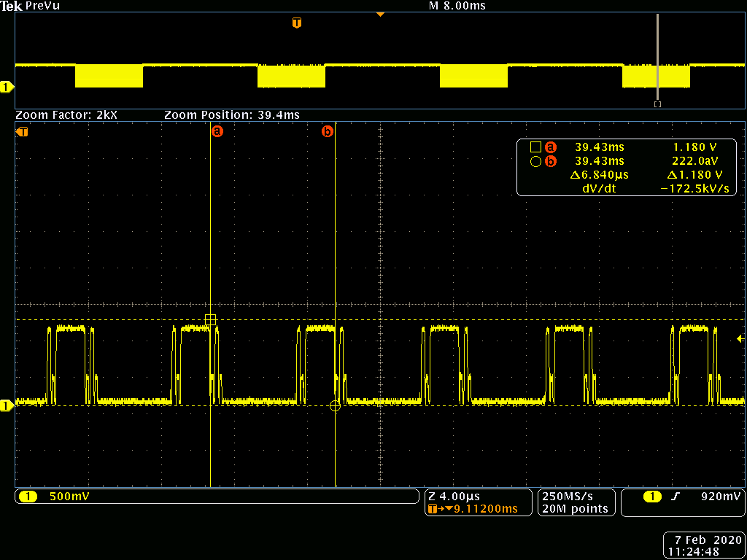Click channel 1 badge in 500mV readout

pos(28,497)
